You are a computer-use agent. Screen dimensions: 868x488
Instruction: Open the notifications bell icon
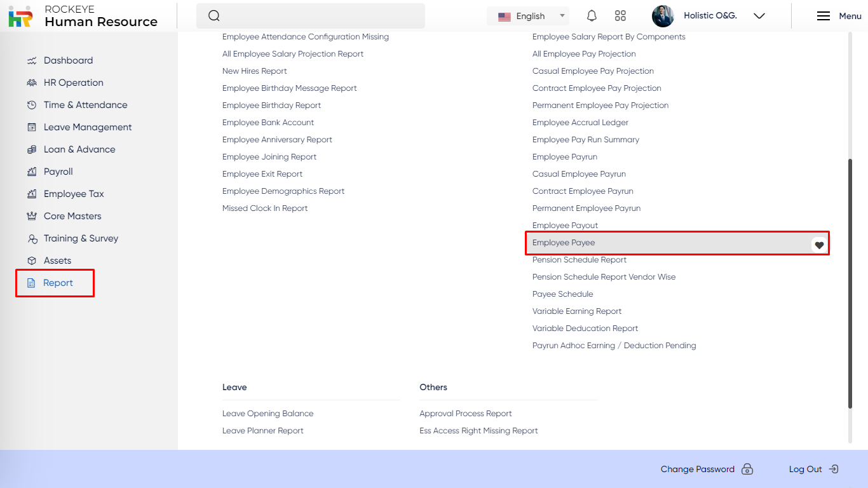pyautogui.click(x=592, y=16)
